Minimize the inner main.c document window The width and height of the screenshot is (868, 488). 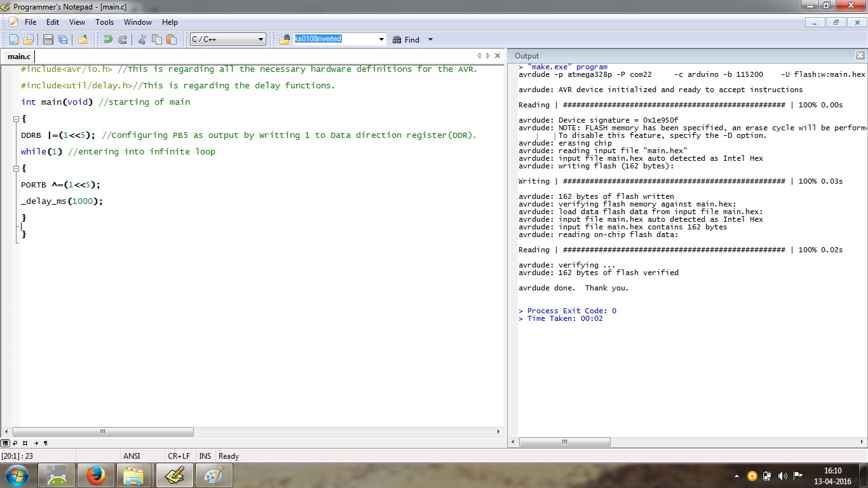click(815, 22)
